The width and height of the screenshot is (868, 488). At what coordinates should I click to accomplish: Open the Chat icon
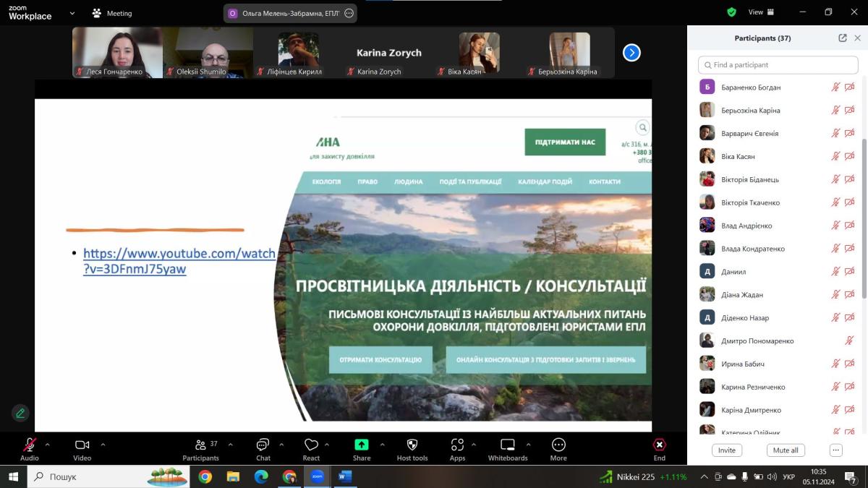coord(263,445)
